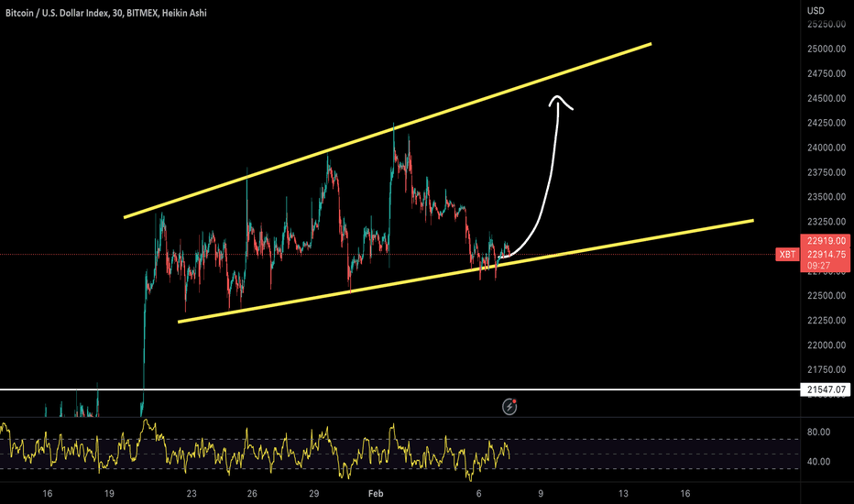This screenshot has height=504, width=854.
Task: Click the 13 date label on the time axis
Action: pos(623,494)
